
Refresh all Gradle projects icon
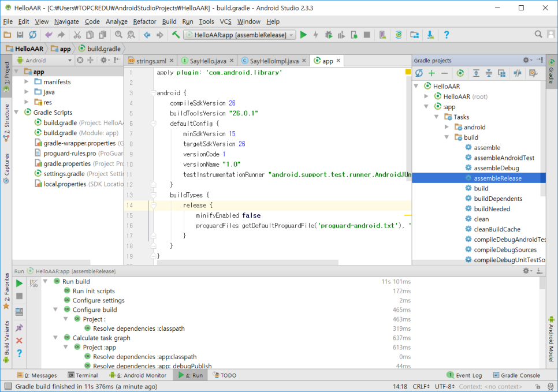click(419, 73)
